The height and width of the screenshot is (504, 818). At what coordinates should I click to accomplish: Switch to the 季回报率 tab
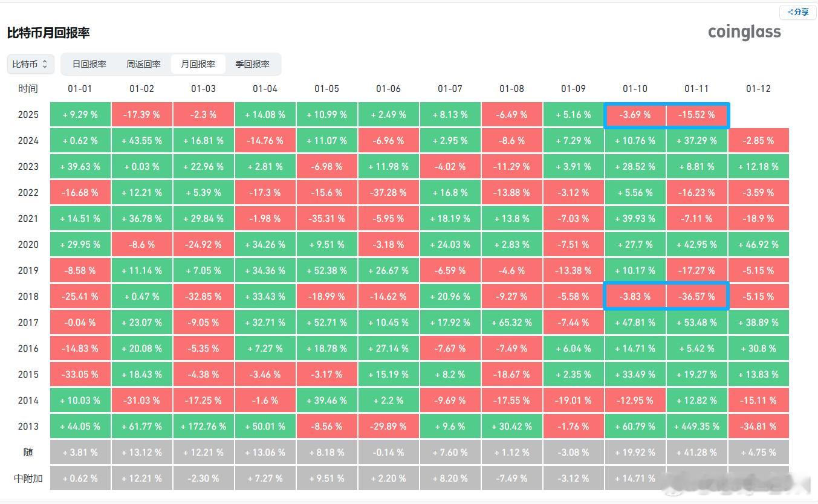(252, 64)
